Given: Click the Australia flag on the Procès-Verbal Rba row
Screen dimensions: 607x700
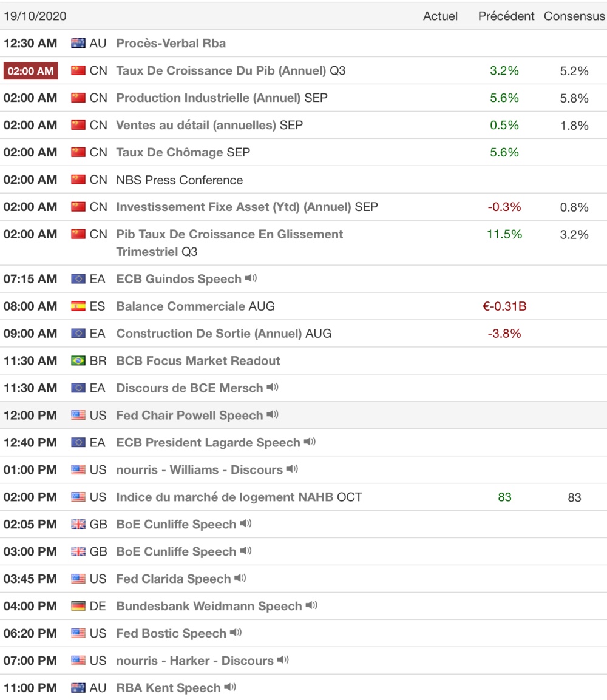Looking at the screenshot, I should tap(78, 43).
